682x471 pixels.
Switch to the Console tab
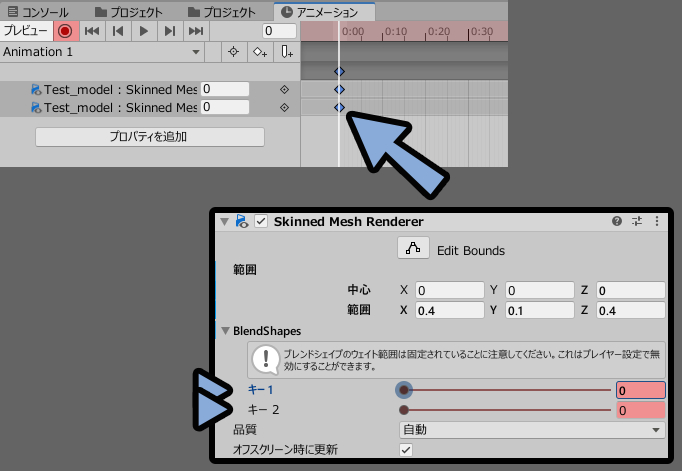(x=38, y=12)
